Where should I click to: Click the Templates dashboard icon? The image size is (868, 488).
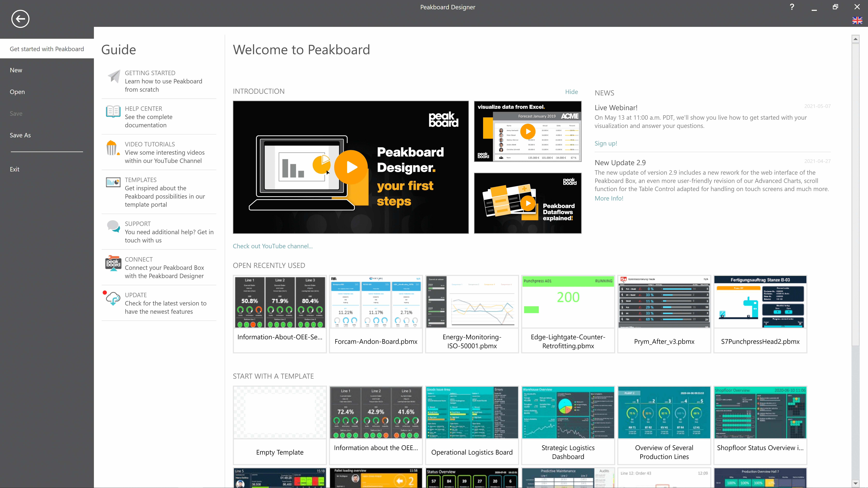tap(113, 182)
